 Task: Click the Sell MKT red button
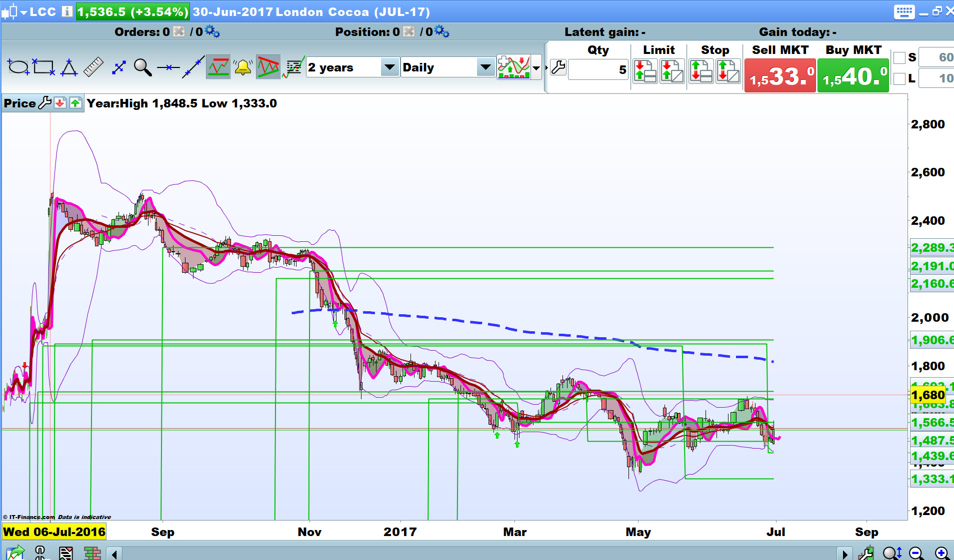point(779,75)
